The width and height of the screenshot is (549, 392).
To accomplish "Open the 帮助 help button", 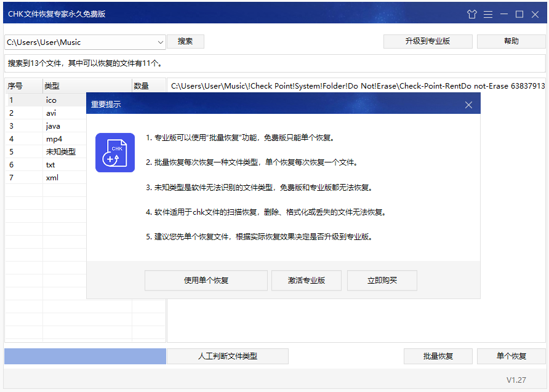I will [511, 41].
